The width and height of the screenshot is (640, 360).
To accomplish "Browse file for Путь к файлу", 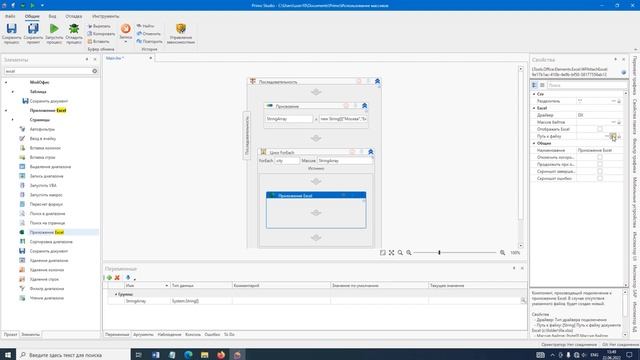I will tap(613, 137).
